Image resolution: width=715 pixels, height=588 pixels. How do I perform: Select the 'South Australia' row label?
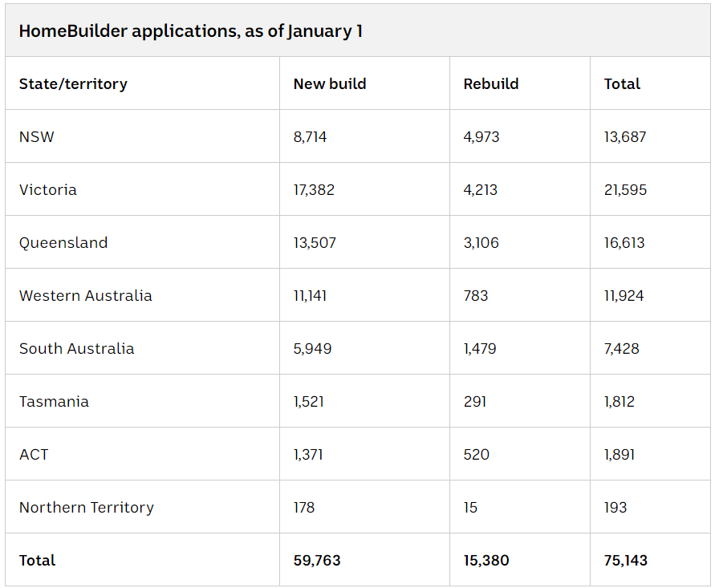pos(76,349)
